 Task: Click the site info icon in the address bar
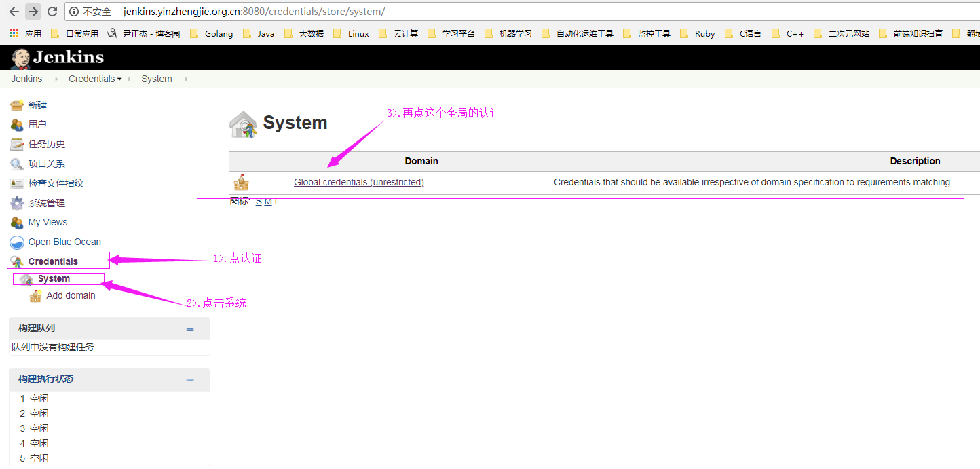tap(74, 12)
